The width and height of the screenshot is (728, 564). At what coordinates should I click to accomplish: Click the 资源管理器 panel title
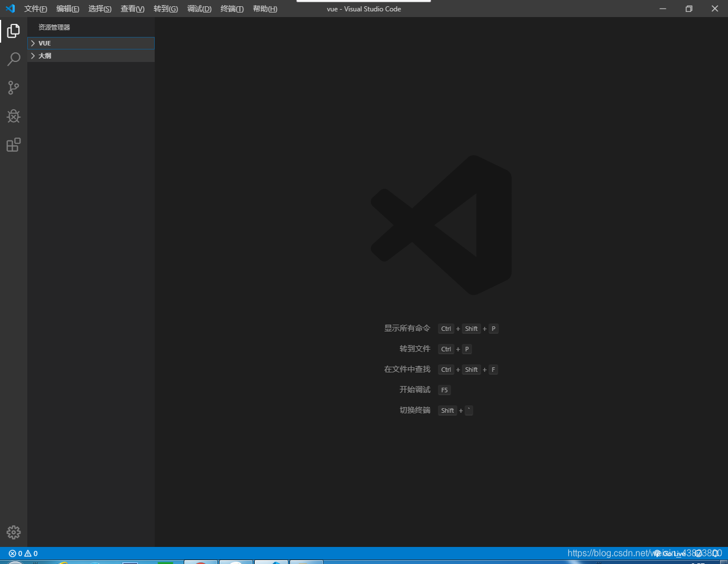[54, 27]
